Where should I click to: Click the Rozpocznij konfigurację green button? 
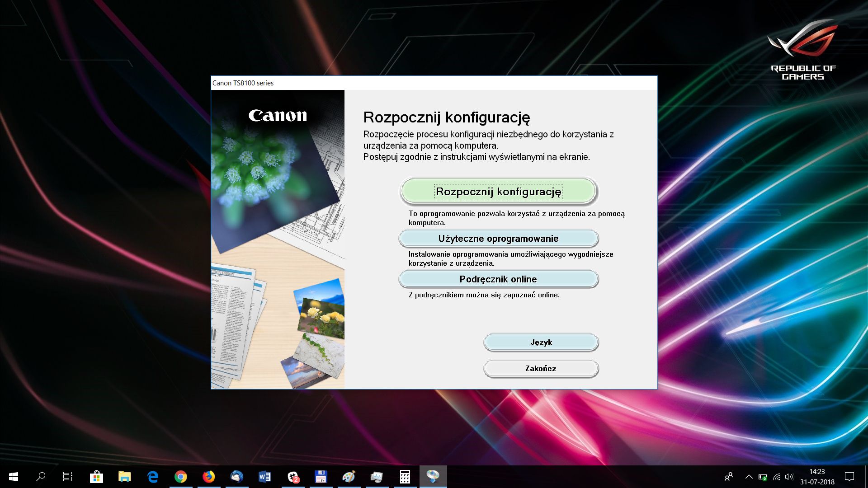(498, 191)
